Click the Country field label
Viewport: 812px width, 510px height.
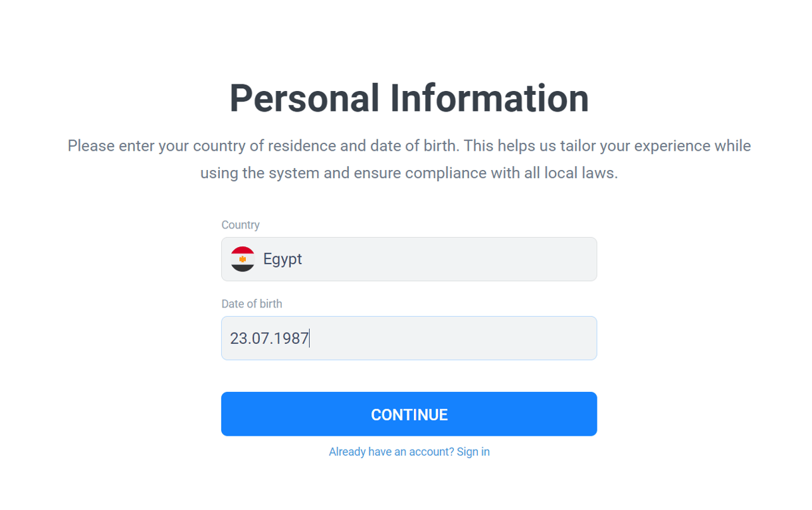tap(241, 225)
